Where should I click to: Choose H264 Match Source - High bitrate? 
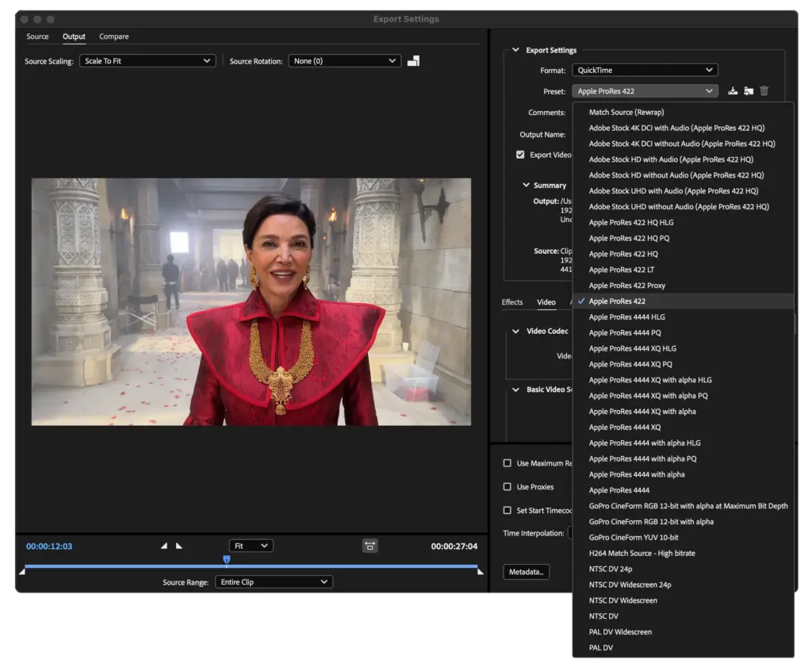click(683, 554)
